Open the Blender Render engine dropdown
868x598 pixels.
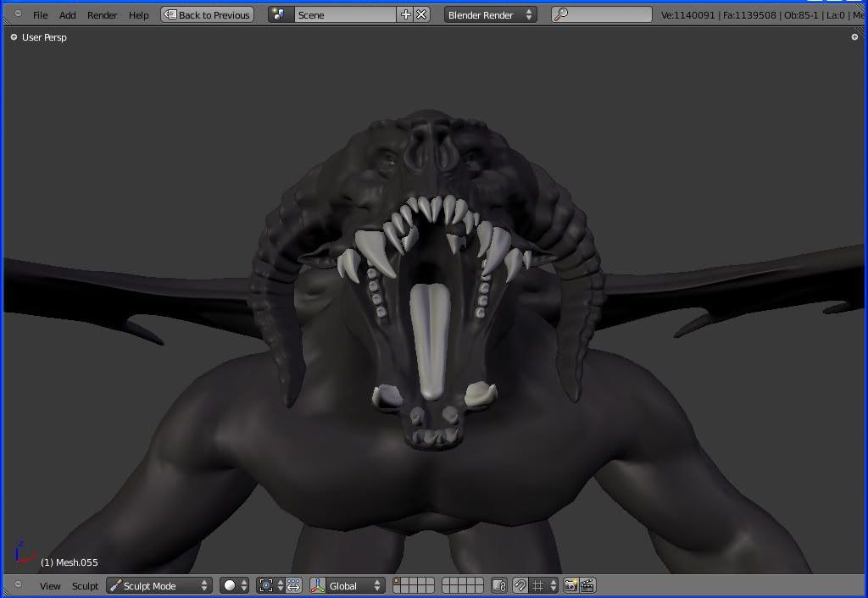click(490, 14)
